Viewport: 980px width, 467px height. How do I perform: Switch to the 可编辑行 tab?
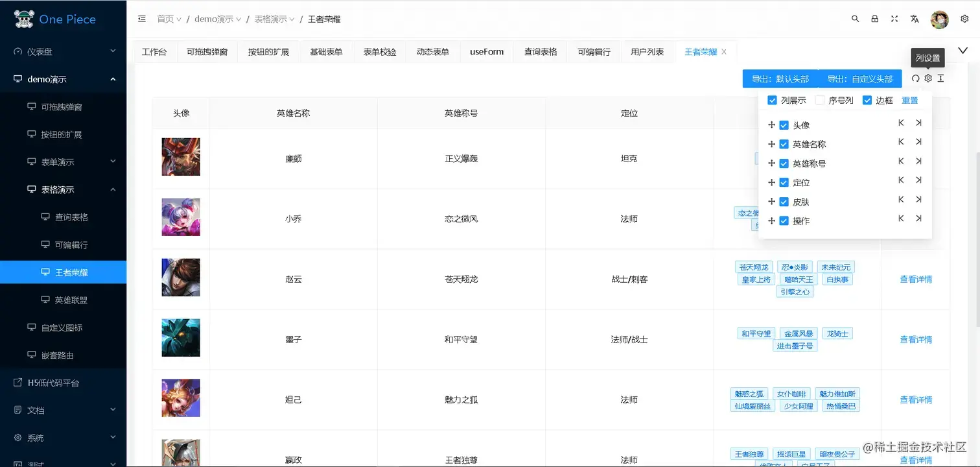[594, 51]
